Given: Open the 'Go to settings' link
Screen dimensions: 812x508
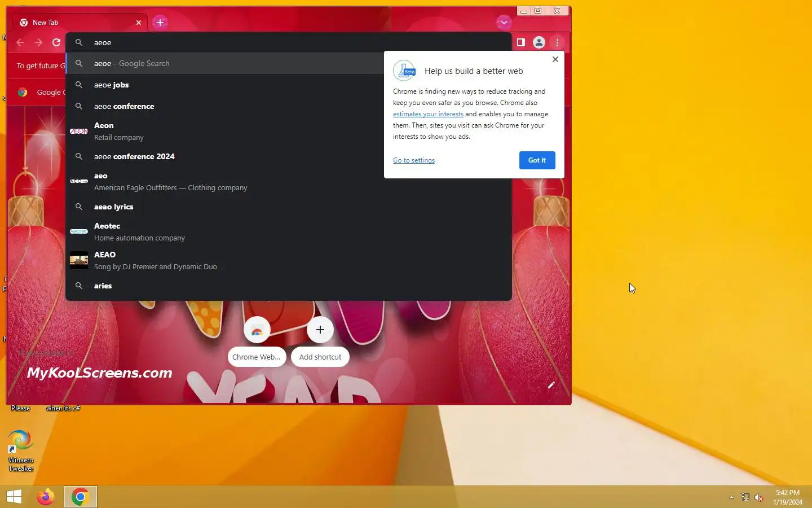Looking at the screenshot, I should click(x=414, y=160).
